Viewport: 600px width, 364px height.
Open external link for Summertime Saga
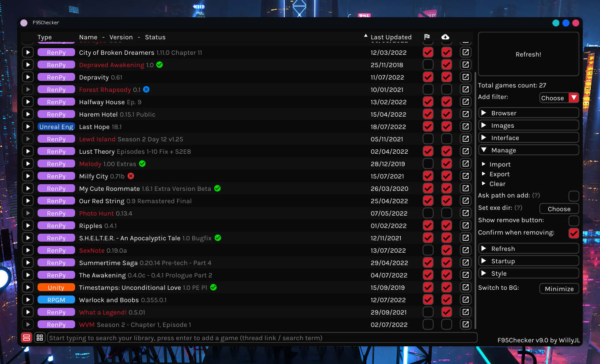(x=465, y=263)
